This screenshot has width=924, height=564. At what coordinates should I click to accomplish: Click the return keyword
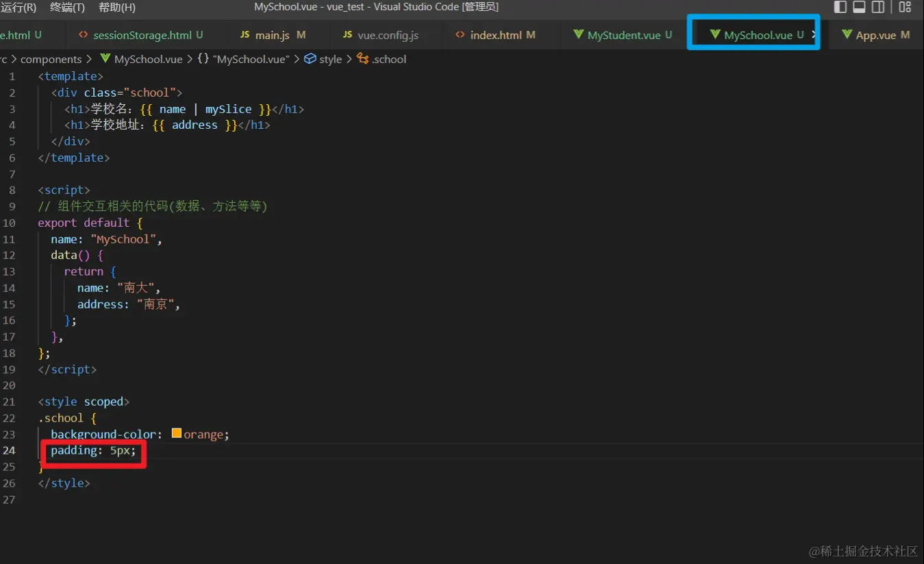click(x=84, y=271)
